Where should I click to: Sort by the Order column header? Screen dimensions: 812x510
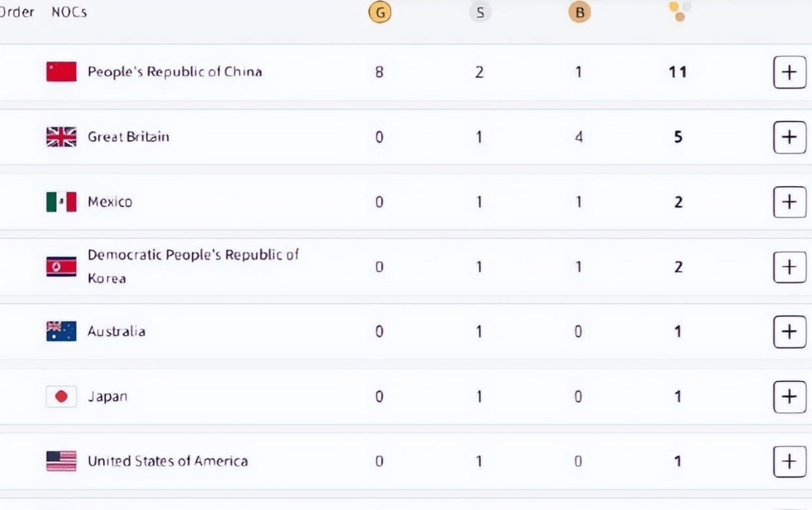click(17, 12)
